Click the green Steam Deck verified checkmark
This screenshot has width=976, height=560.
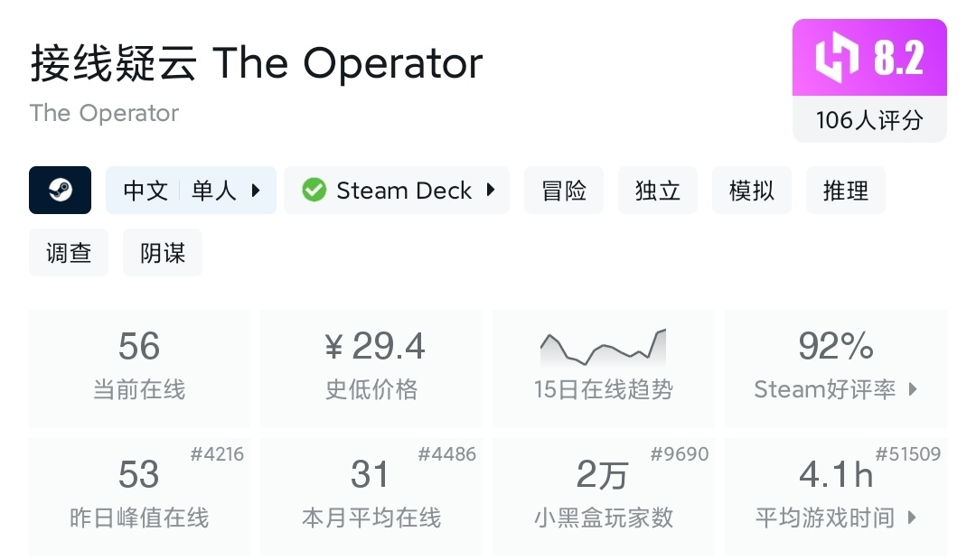pyautogui.click(x=314, y=191)
